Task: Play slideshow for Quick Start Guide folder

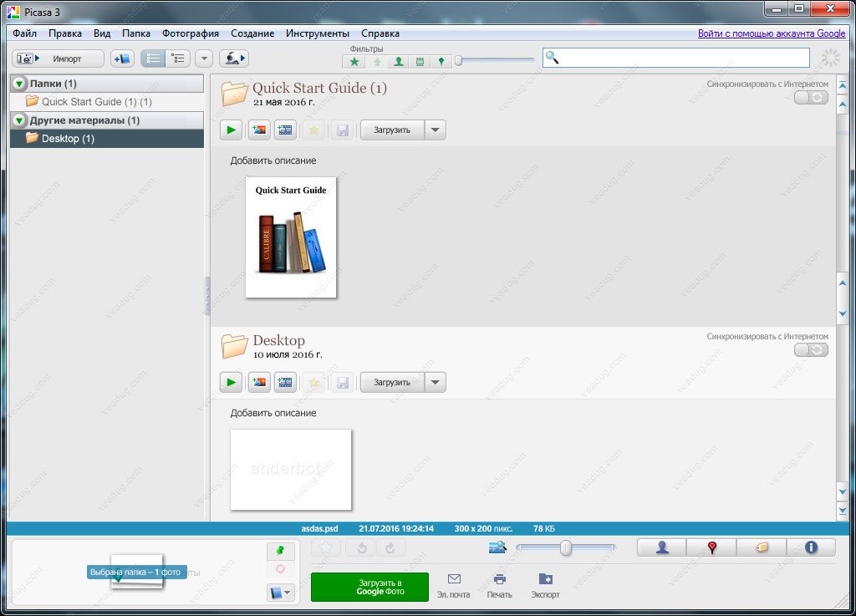Action: tap(231, 130)
